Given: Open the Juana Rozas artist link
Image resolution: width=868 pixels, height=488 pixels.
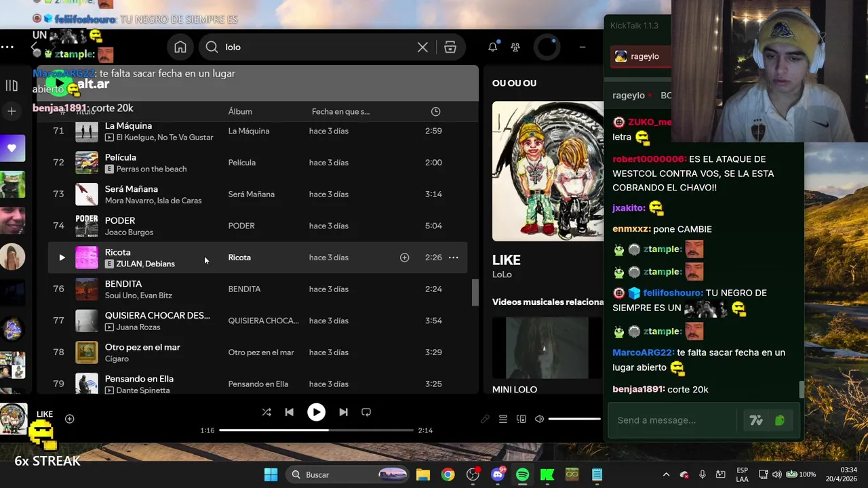Looking at the screenshot, I should [138, 327].
